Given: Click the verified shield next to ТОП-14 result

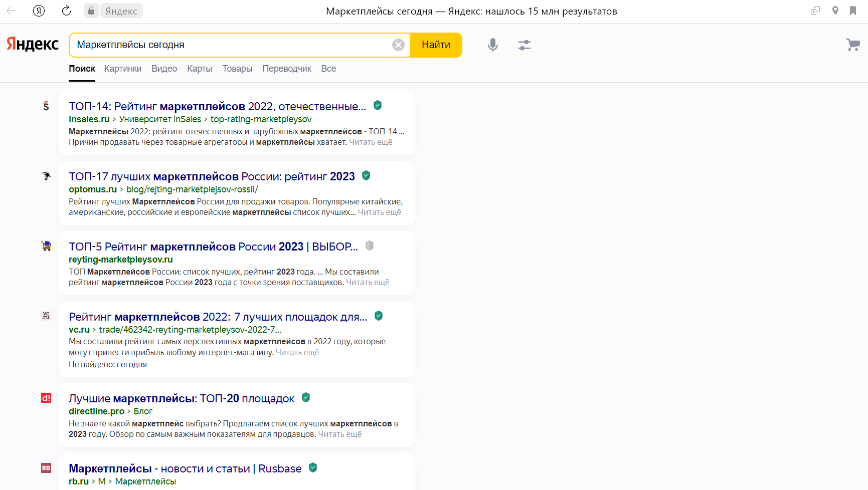Looking at the screenshot, I should (x=378, y=105).
